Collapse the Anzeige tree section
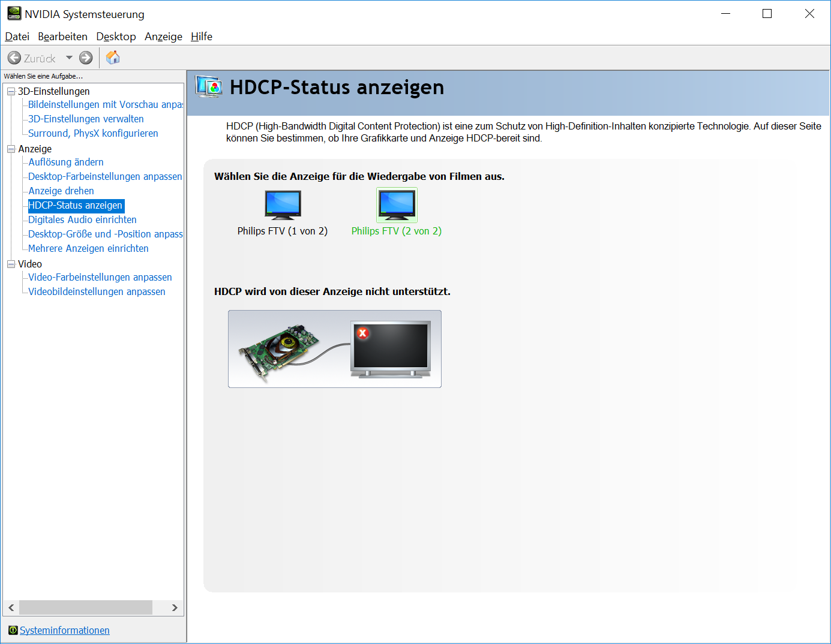Image resolution: width=831 pixels, height=644 pixels. pyautogui.click(x=10, y=148)
